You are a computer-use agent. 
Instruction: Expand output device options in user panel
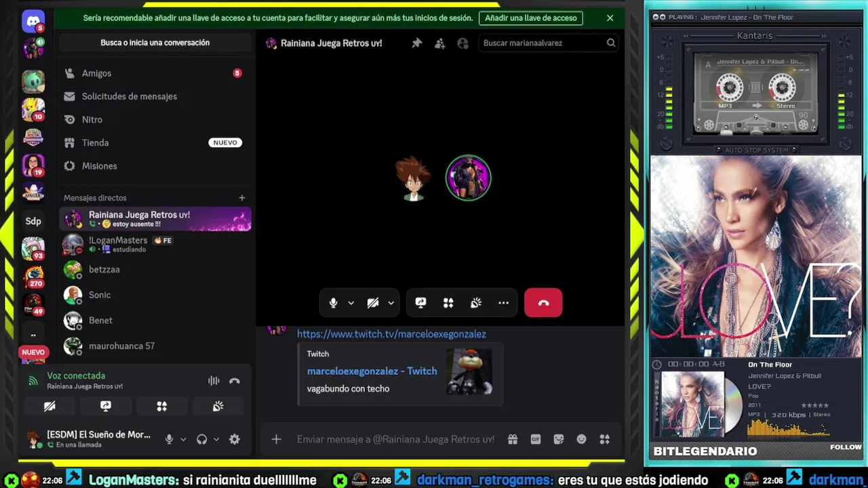(216, 439)
